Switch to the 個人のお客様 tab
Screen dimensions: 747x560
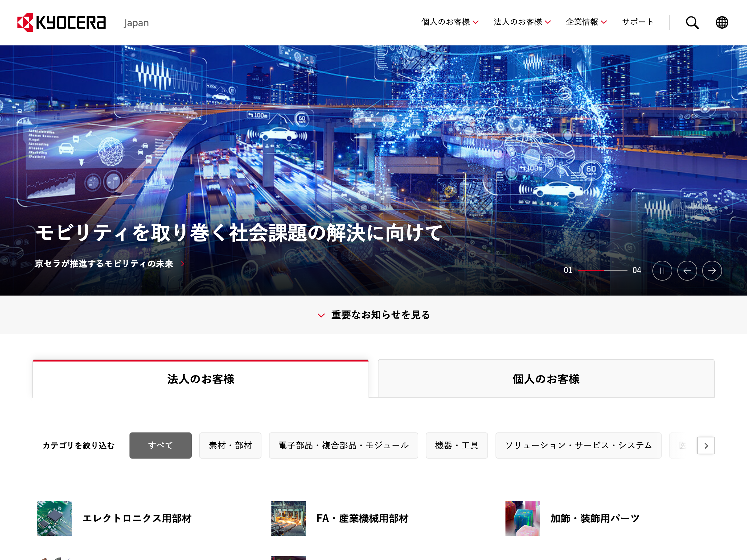point(546,379)
